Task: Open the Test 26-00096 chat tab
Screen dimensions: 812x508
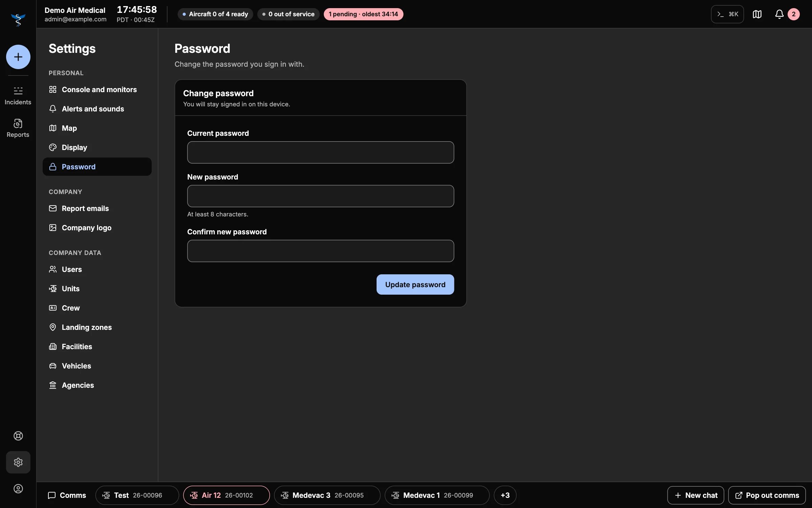Action: pyautogui.click(x=137, y=495)
